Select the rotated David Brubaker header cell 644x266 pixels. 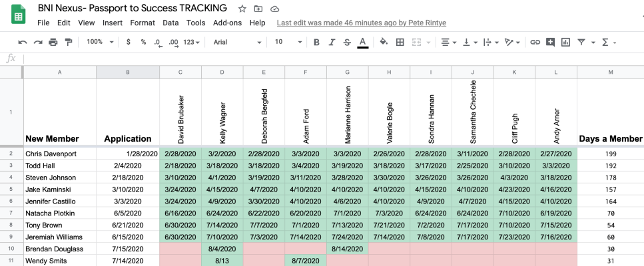point(180,112)
